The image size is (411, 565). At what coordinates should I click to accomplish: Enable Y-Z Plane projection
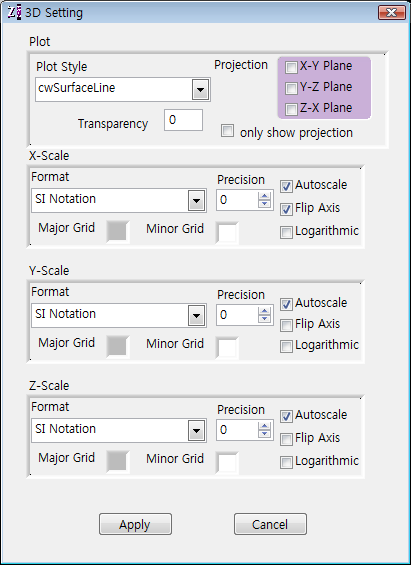291,88
